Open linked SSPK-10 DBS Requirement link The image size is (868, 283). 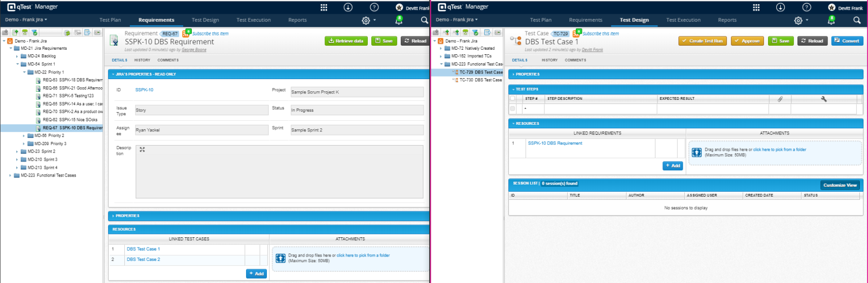point(555,144)
